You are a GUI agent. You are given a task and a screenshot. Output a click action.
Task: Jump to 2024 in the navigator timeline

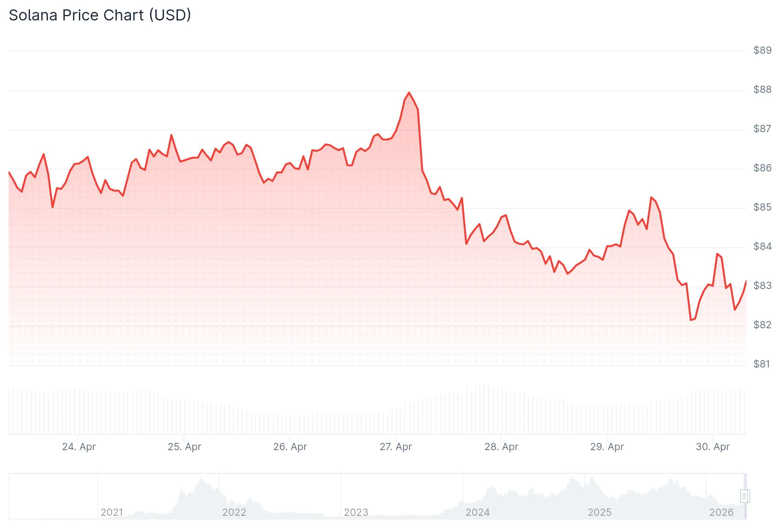(477, 512)
